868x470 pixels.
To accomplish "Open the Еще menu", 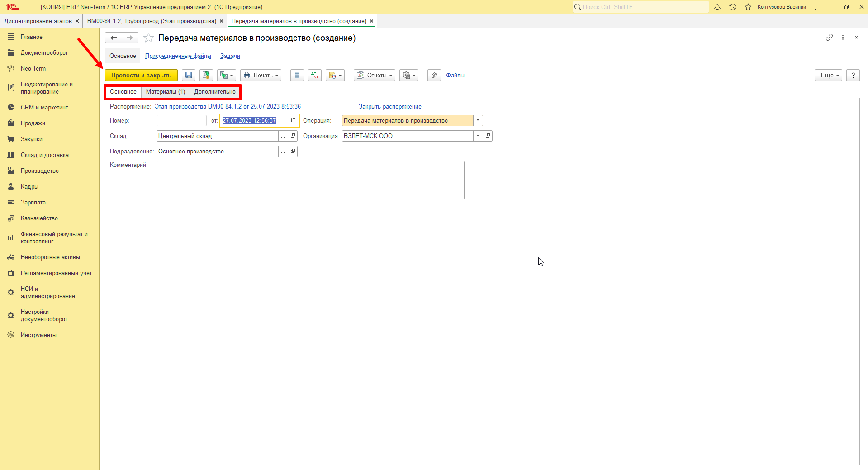I will [x=829, y=75].
